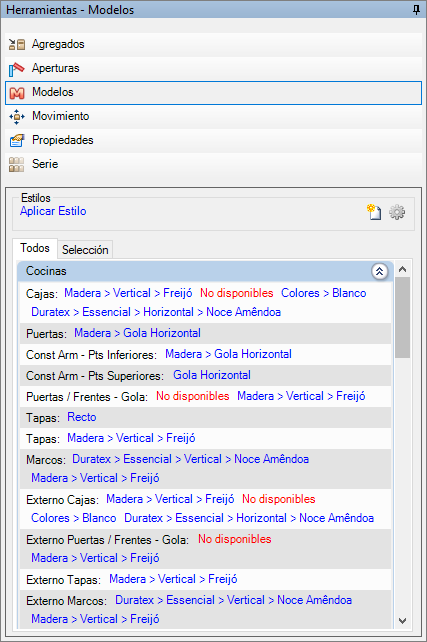The width and height of the screenshot is (427, 642).
Task: Click the Serie cabinets icon
Action: coord(17,165)
